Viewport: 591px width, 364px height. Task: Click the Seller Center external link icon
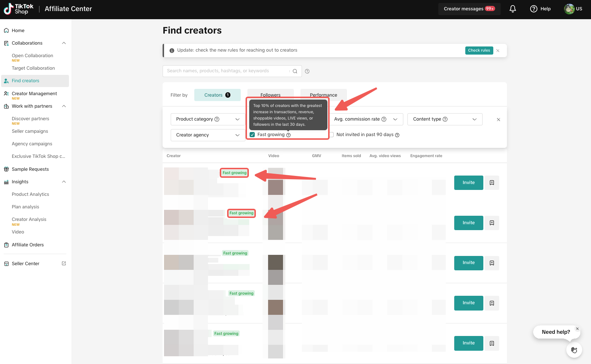[64, 263]
